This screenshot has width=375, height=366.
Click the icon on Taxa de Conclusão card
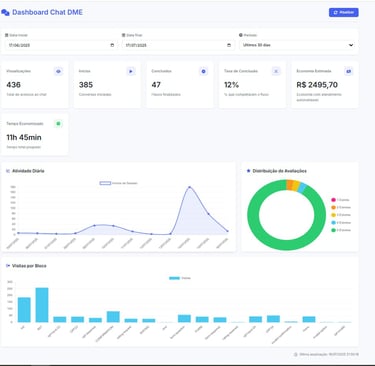pyautogui.click(x=276, y=71)
